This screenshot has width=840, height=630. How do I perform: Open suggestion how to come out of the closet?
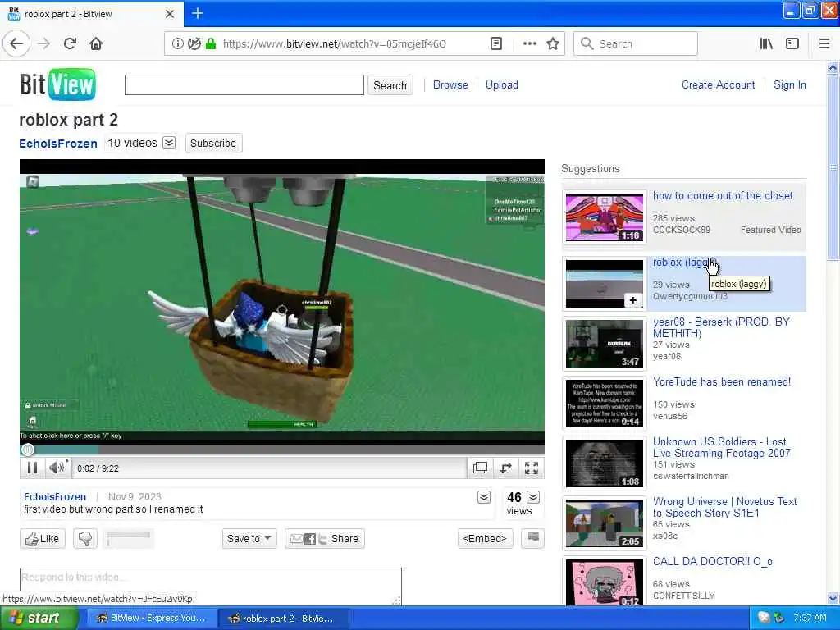point(723,196)
